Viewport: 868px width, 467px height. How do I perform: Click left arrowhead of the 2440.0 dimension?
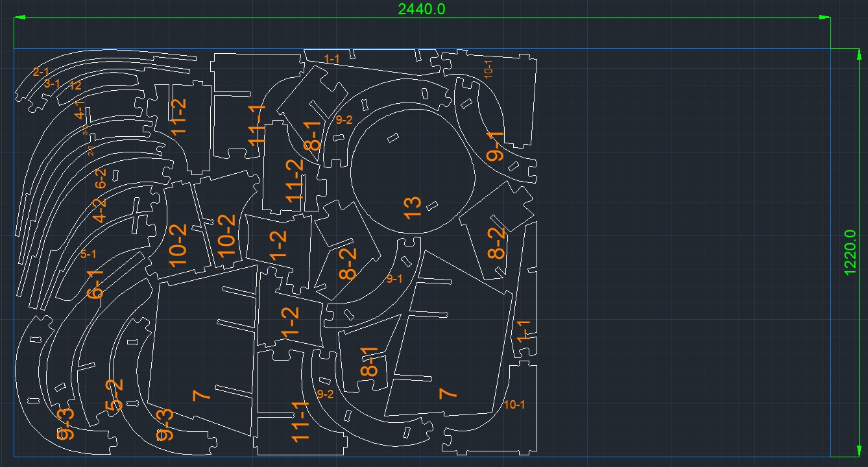point(19,18)
